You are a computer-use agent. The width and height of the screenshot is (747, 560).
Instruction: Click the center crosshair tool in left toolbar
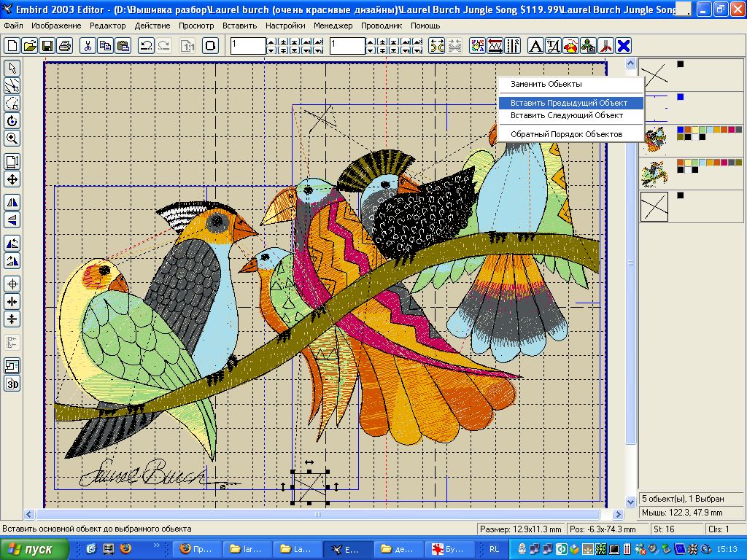click(x=12, y=284)
